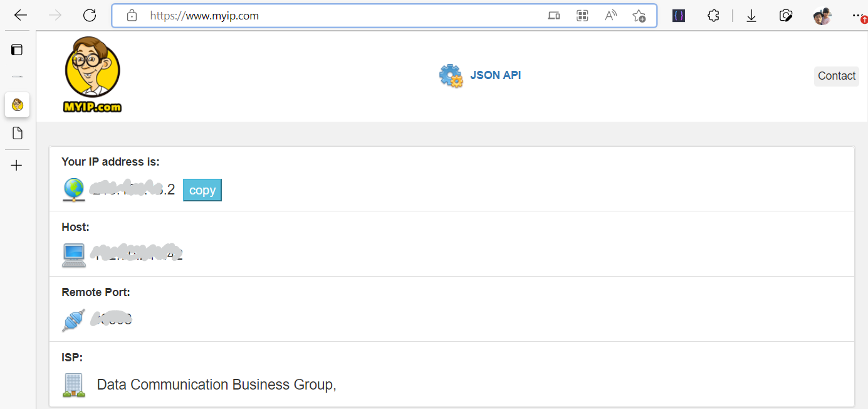Open the tab actions menu in sidebar

click(17, 50)
